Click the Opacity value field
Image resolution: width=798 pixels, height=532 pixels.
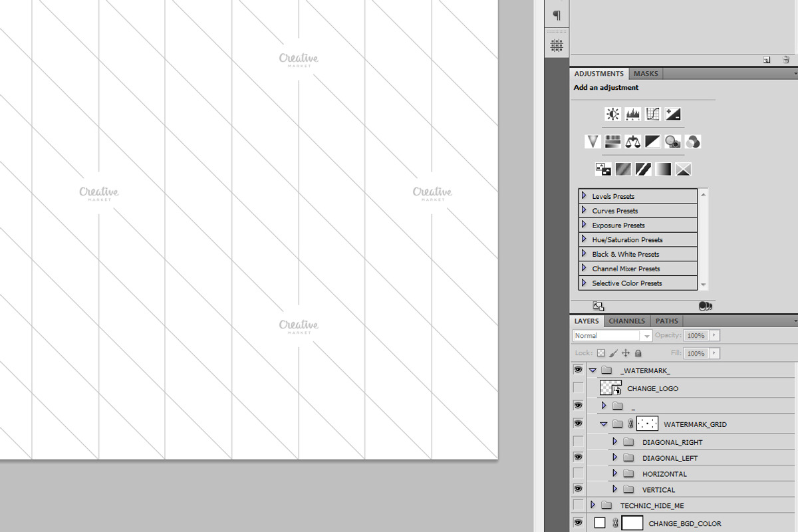coord(696,336)
